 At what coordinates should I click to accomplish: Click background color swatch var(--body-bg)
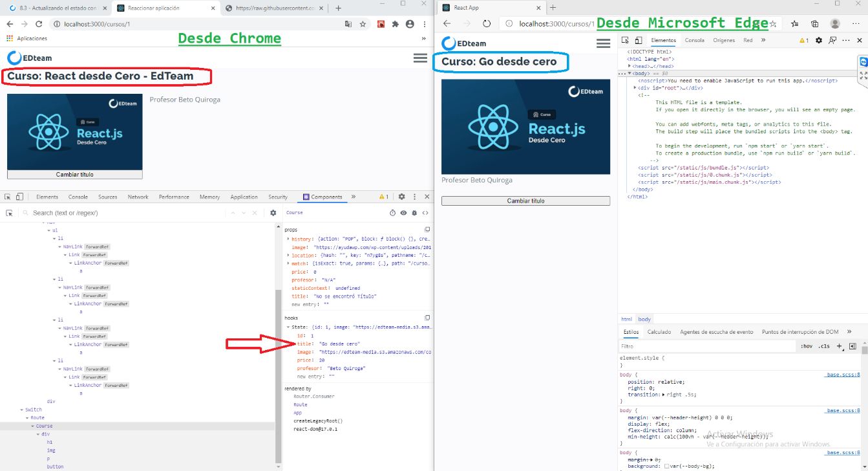[666, 466]
